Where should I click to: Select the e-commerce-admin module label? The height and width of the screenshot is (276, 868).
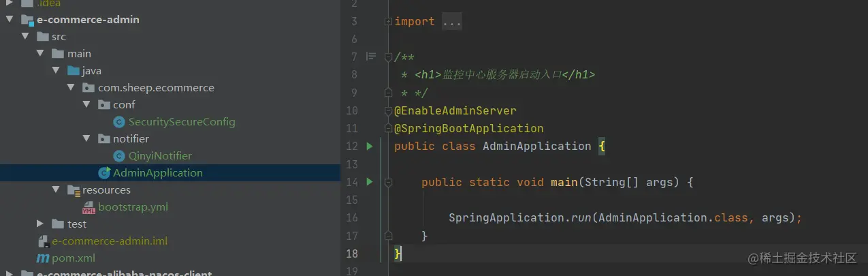click(x=88, y=20)
